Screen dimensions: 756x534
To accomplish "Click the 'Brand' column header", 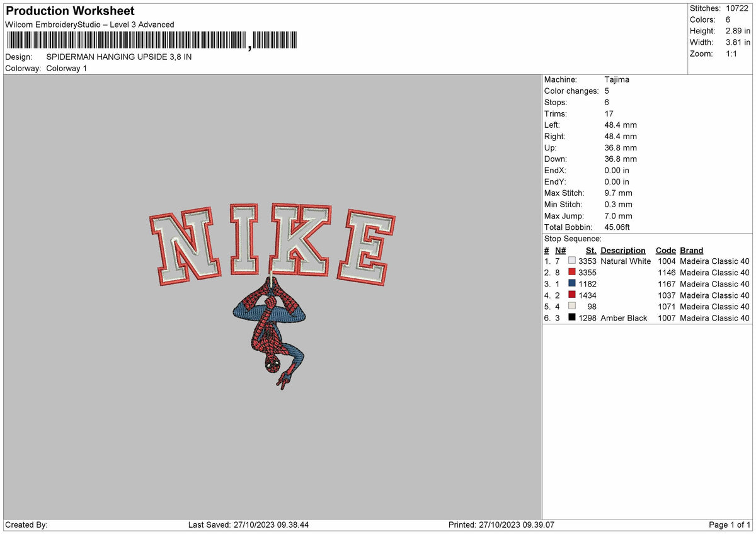I will (x=692, y=250).
